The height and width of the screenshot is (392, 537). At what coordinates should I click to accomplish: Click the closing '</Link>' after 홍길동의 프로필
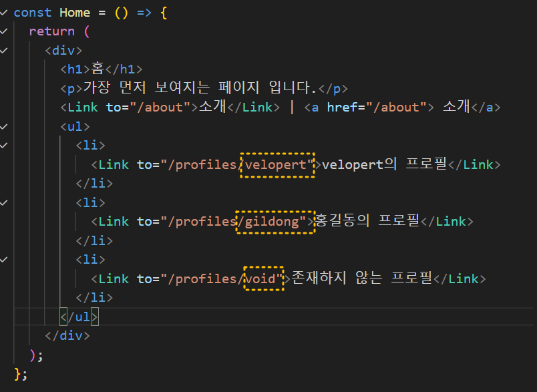[447, 222]
